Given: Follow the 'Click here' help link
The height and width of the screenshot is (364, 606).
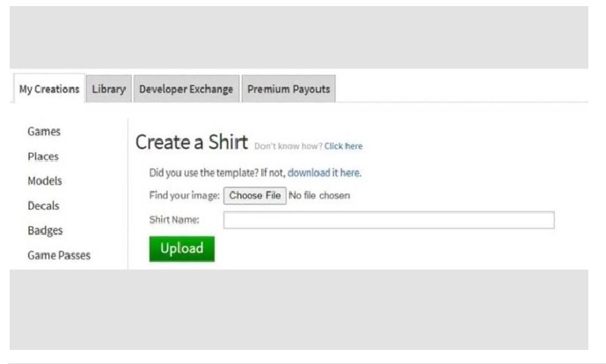Looking at the screenshot, I should coord(343,146).
